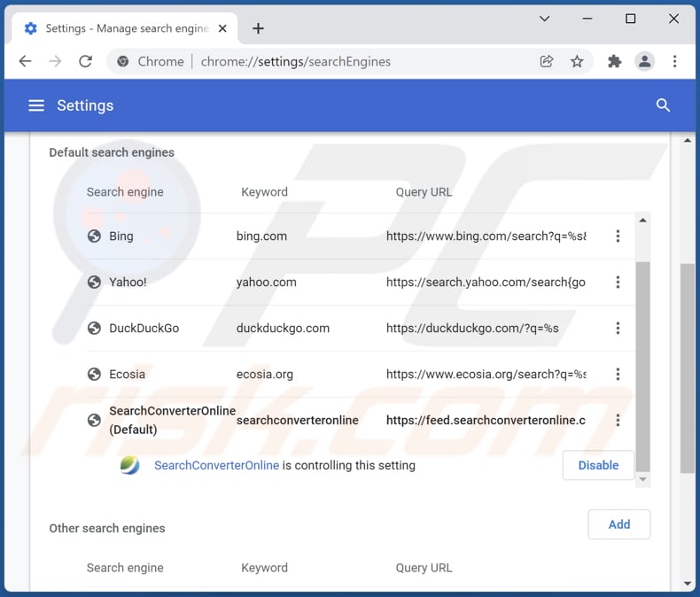Open the profile avatar menu

[645, 61]
